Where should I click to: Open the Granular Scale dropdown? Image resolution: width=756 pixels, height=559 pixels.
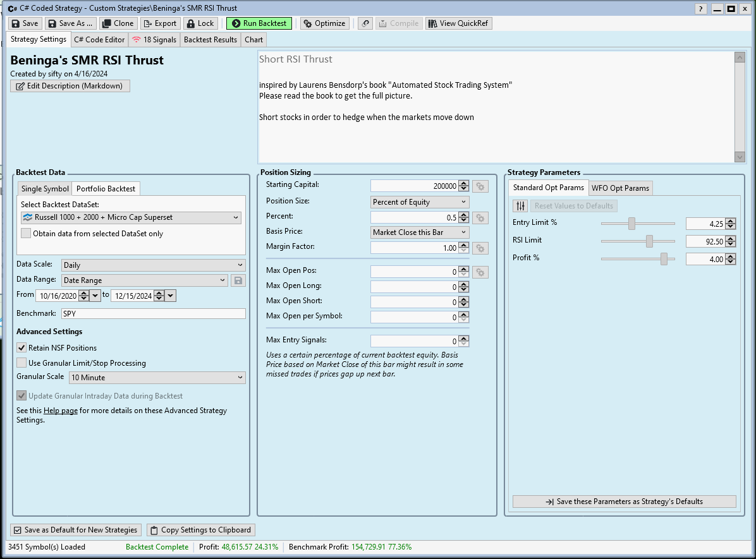[x=157, y=377]
